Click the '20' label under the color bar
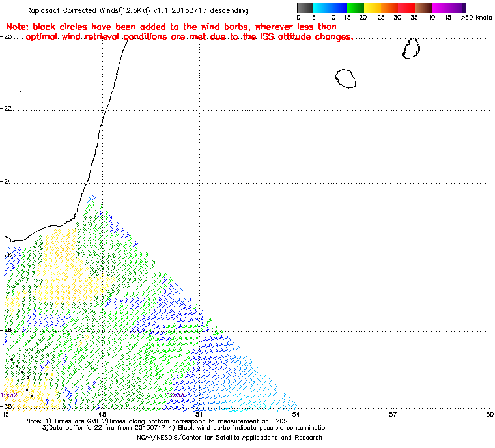The height and width of the screenshot is (448, 495). pos(363,18)
